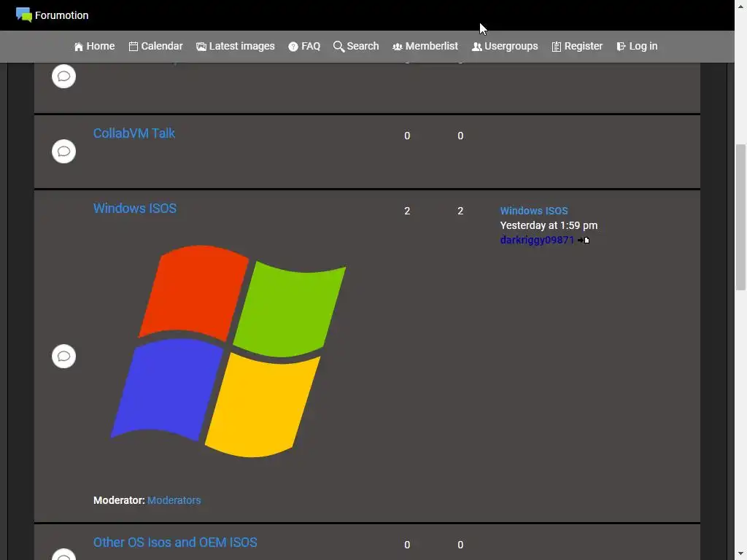View darkriggy09871 user profile
Viewport: 747px width, 560px height.
coord(537,240)
